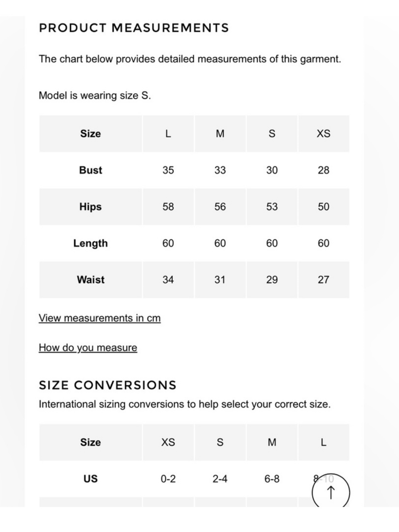The height and width of the screenshot is (532, 399).
Task: Click the Waist value 27 for size XS
Action: click(x=324, y=280)
